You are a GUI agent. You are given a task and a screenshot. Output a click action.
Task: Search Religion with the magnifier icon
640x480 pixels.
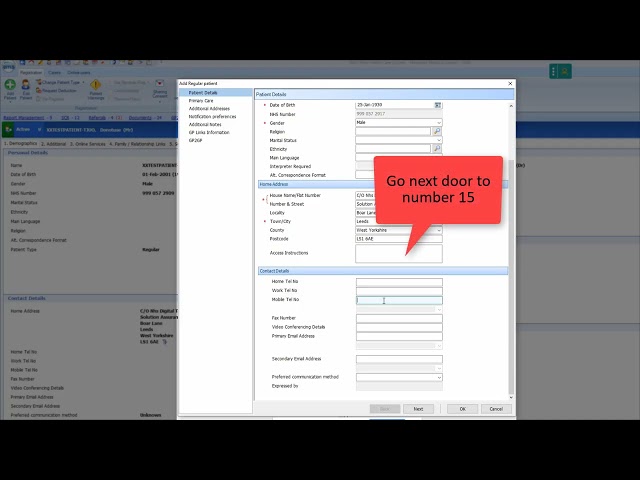tap(437, 131)
